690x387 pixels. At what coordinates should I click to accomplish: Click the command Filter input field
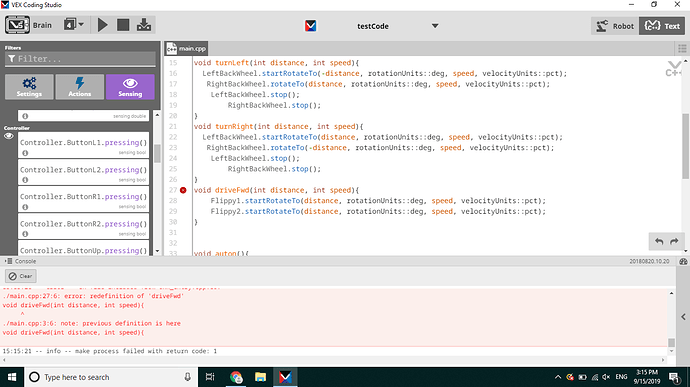point(80,59)
